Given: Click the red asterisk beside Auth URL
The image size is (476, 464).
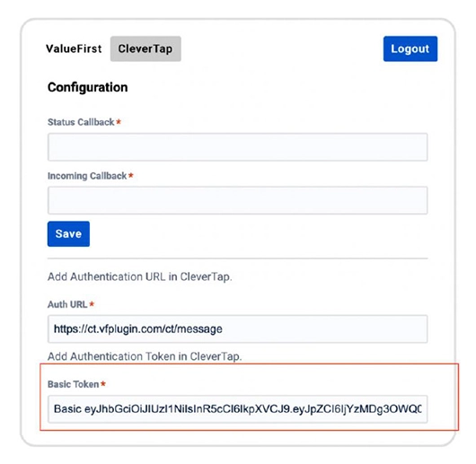Looking at the screenshot, I should coord(92,303).
